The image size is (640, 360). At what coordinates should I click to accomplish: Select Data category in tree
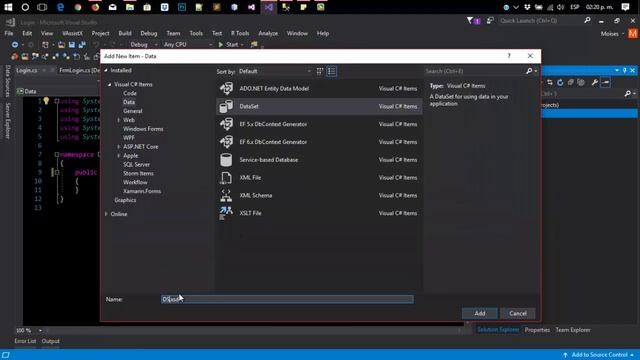129,102
